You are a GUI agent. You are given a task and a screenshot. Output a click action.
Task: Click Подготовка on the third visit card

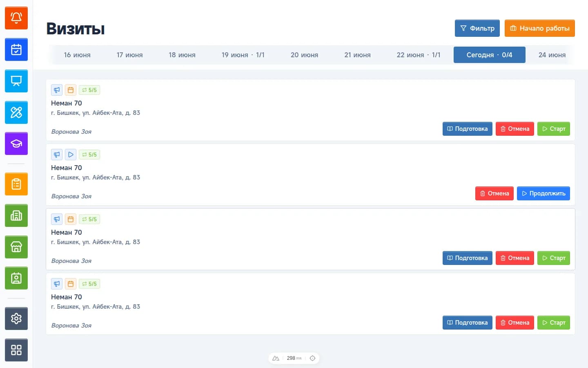pyautogui.click(x=468, y=258)
